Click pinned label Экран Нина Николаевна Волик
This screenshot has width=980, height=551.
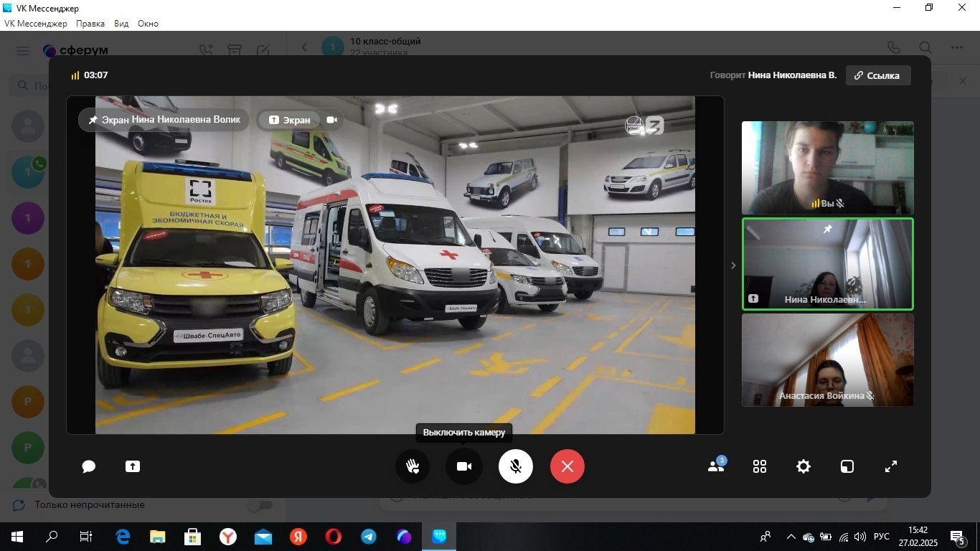click(x=164, y=120)
